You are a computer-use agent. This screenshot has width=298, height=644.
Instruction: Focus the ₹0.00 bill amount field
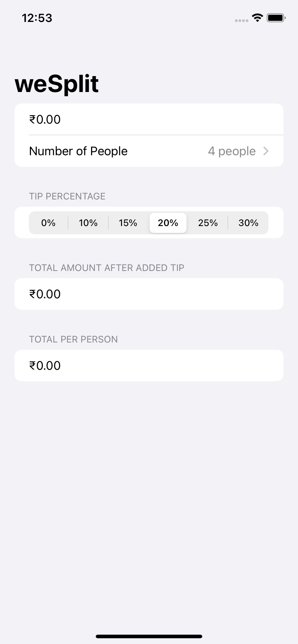tap(149, 119)
